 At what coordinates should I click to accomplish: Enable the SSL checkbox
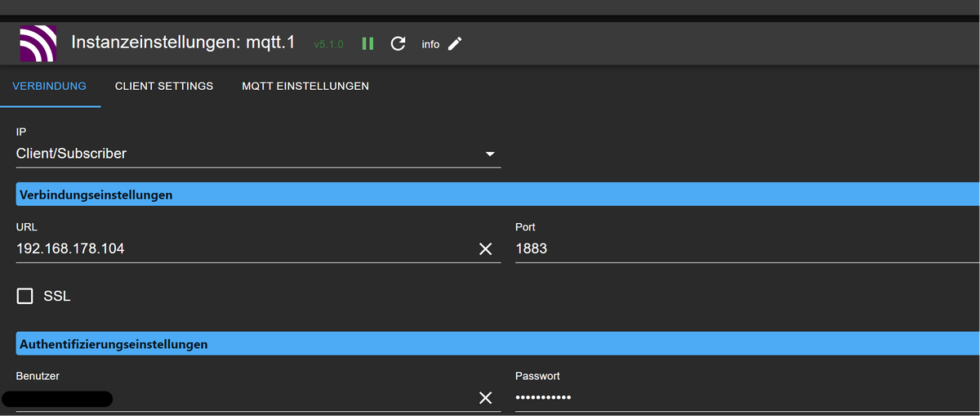[25, 296]
